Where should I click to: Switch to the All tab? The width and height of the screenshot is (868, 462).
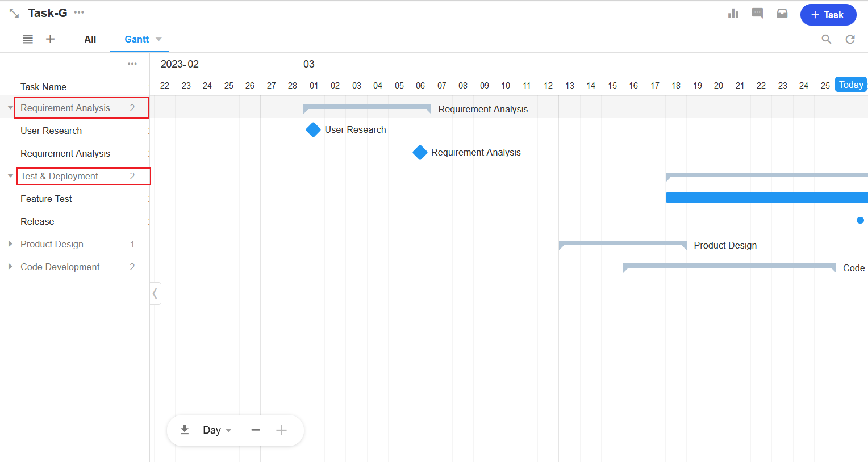90,39
